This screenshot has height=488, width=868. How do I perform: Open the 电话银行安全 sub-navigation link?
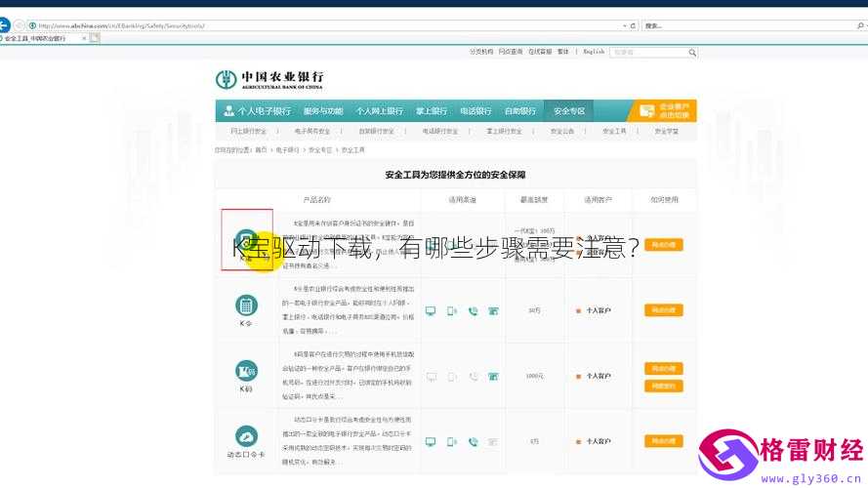tap(440, 131)
